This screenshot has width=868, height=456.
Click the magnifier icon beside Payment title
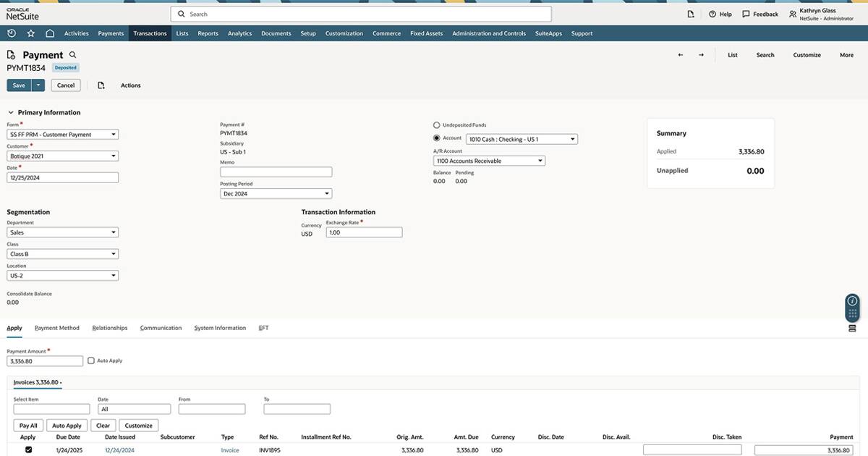point(72,55)
